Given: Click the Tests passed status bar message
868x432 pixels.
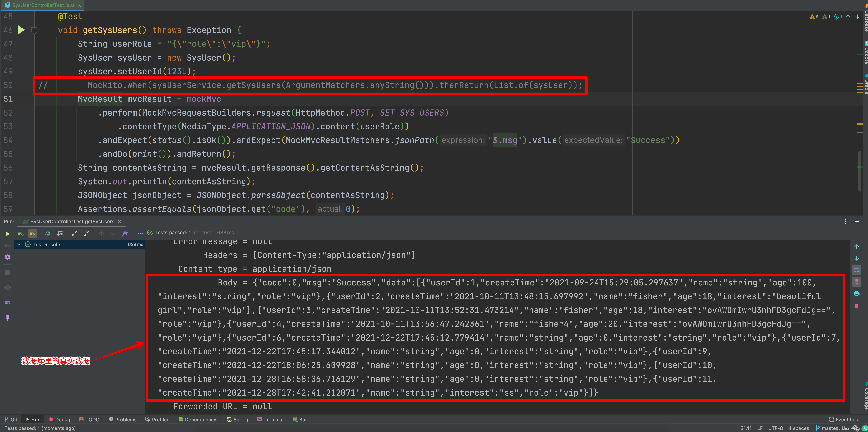Looking at the screenshot, I should pos(40,428).
